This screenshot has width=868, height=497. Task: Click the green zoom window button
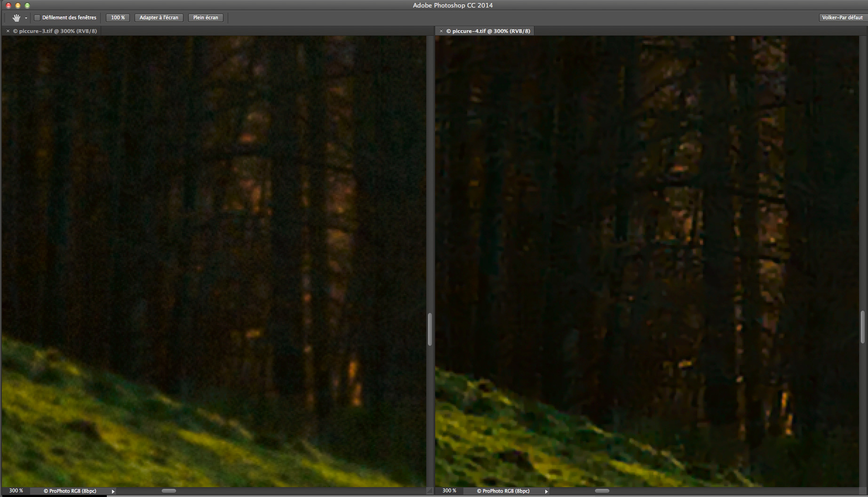pyautogui.click(x=27, y=6)
